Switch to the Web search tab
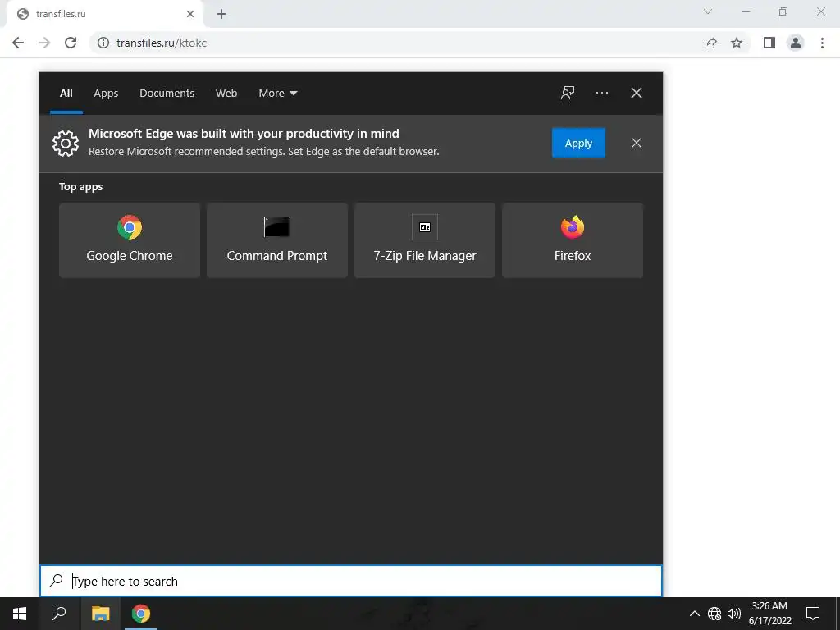 pyautogui.click(x=226, y=94)
